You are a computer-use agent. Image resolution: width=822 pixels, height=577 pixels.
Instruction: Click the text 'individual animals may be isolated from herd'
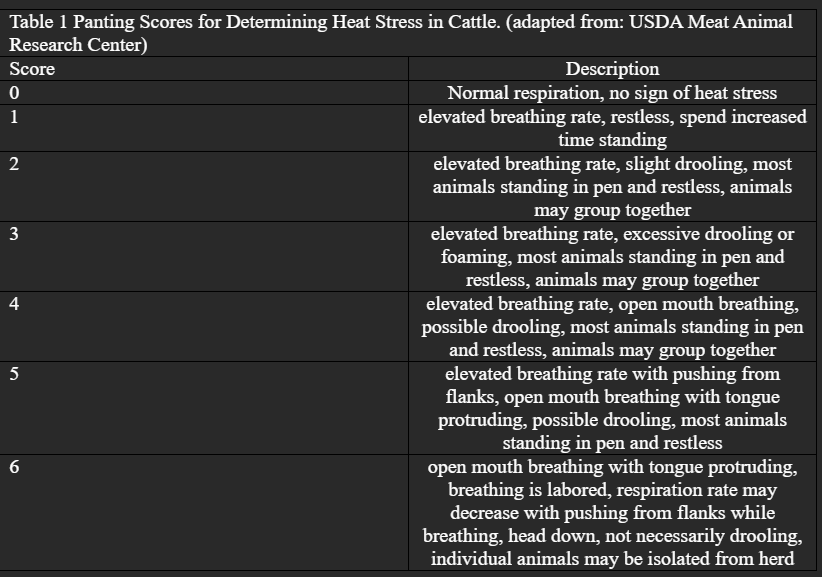[x=612, y=559]
